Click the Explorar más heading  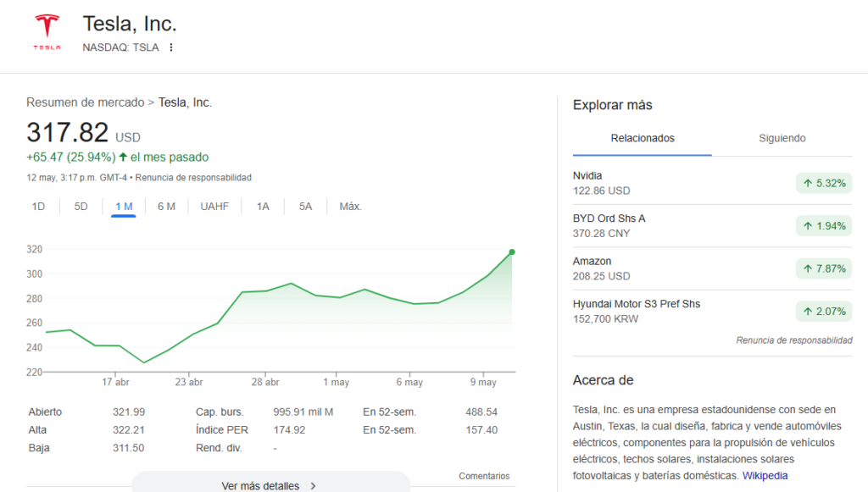(x=612, y=105)
